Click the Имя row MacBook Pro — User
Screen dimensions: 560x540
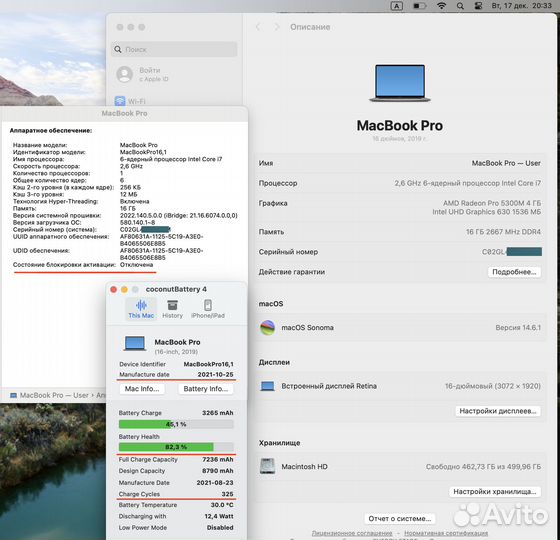(x=400, y=163)
